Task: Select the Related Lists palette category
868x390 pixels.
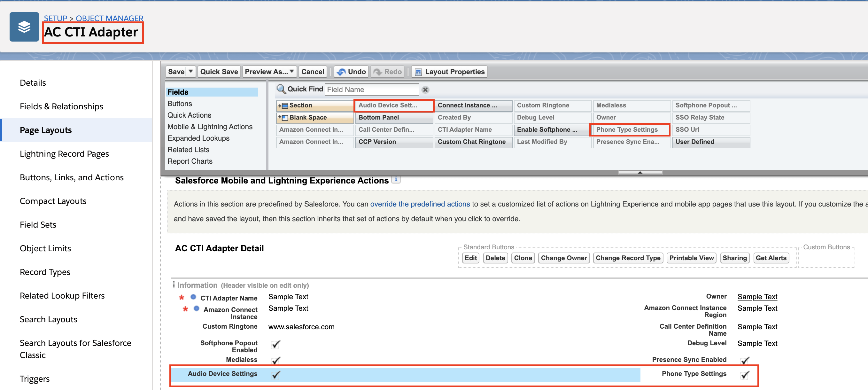Action: click(188, 150)
